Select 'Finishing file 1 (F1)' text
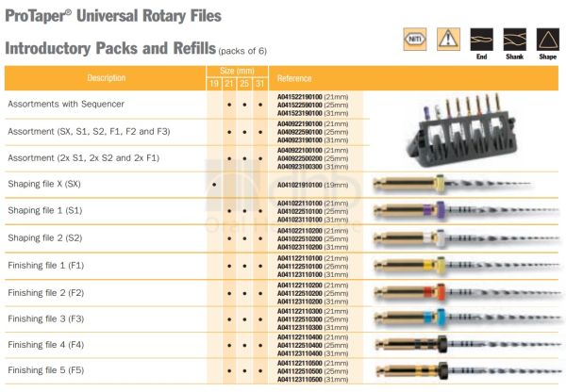The height and width of the screenshot is (392, 566). [x=46, y=266]
